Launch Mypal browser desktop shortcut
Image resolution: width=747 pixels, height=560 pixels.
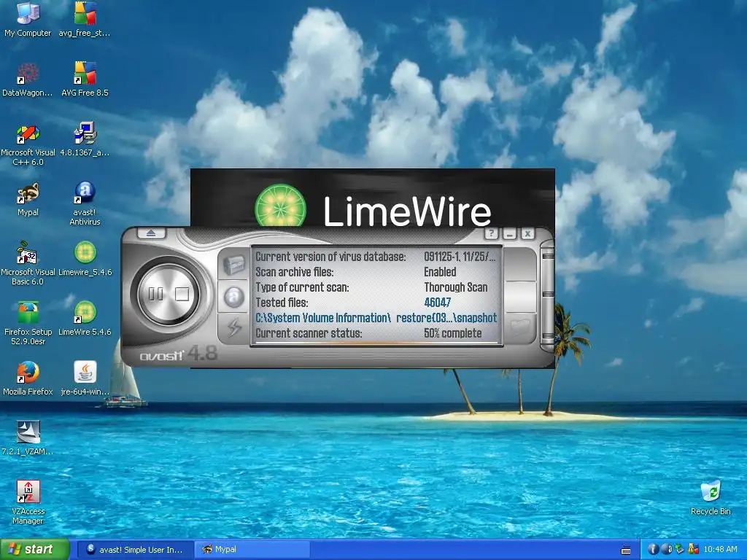pos(28,199)
